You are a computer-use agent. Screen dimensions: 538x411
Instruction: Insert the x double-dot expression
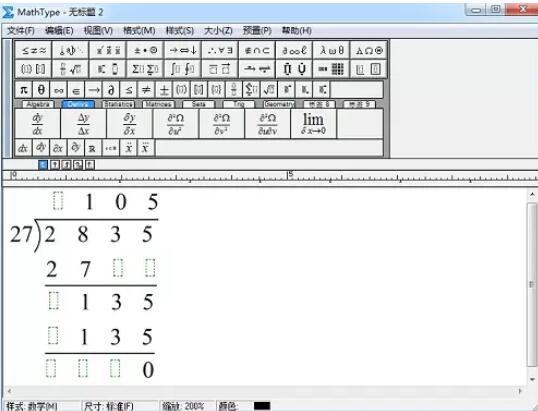pos(129,148)
